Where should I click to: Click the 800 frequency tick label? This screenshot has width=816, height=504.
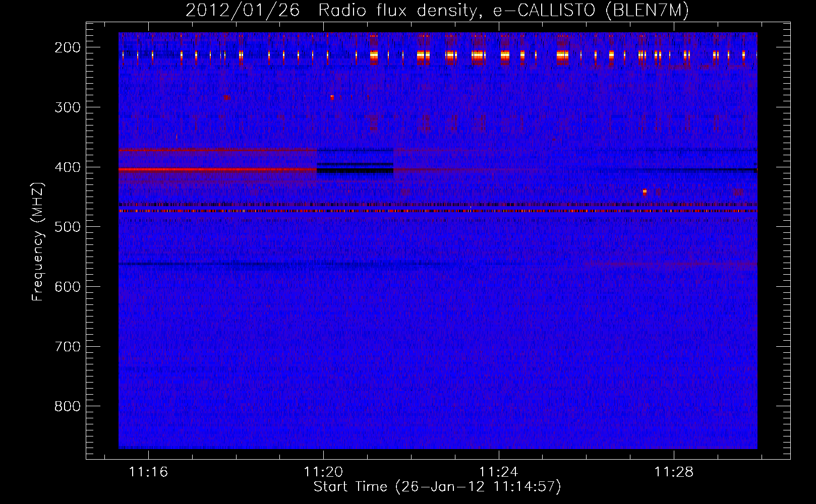click(67, 406)
